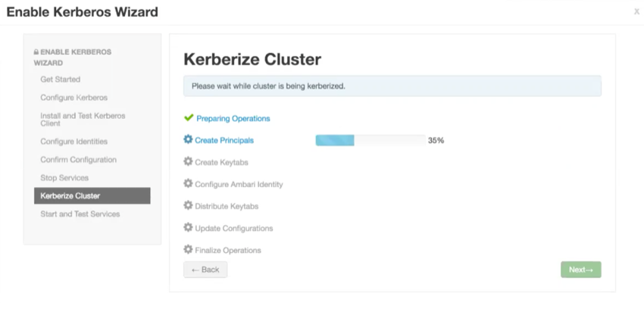Click the Create Principals progress bar

370,140
